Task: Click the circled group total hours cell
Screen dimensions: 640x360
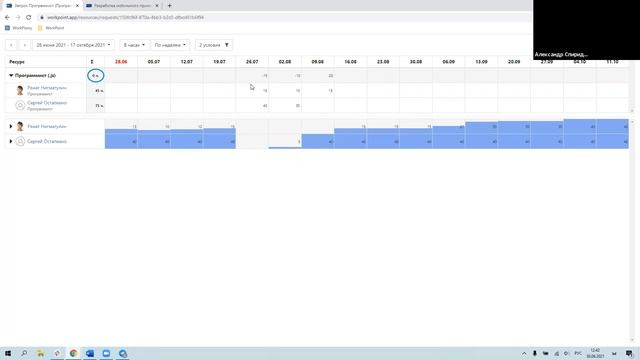Action: [x=96, y=76]
